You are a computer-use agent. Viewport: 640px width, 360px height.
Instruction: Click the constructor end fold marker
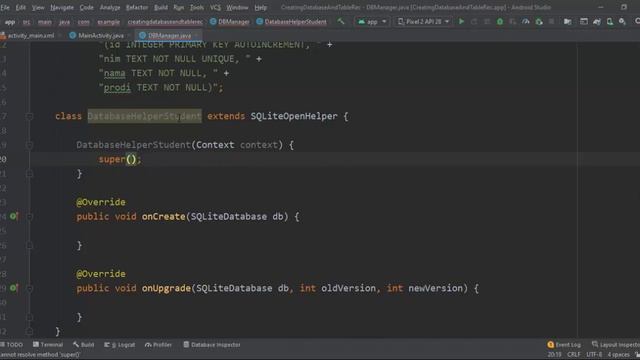click(29, 174)
